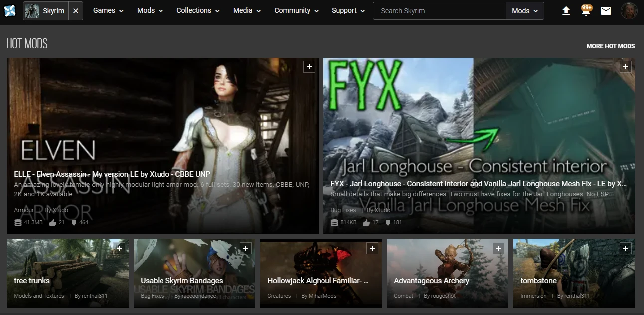Image resolution: width=644 pixels, height=315 pixels.
Task: Open the user profile avatar
Action: click(x=629, y=11)
